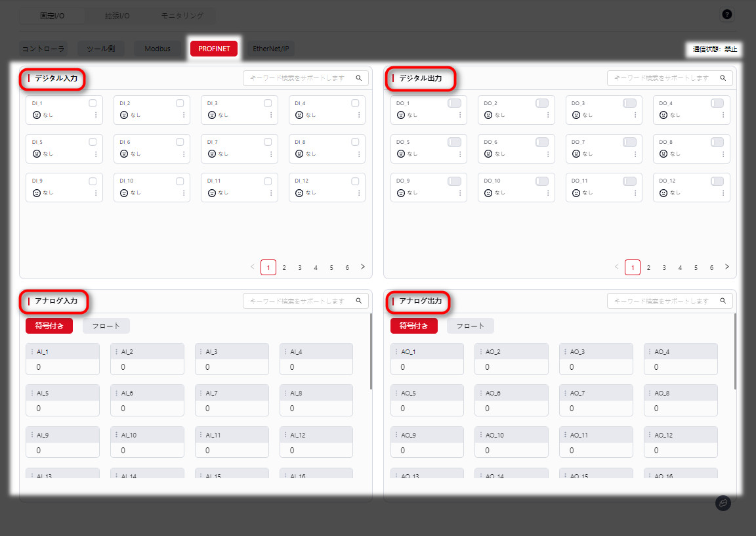Click the search icon in デジタル入力 panel

359,78
